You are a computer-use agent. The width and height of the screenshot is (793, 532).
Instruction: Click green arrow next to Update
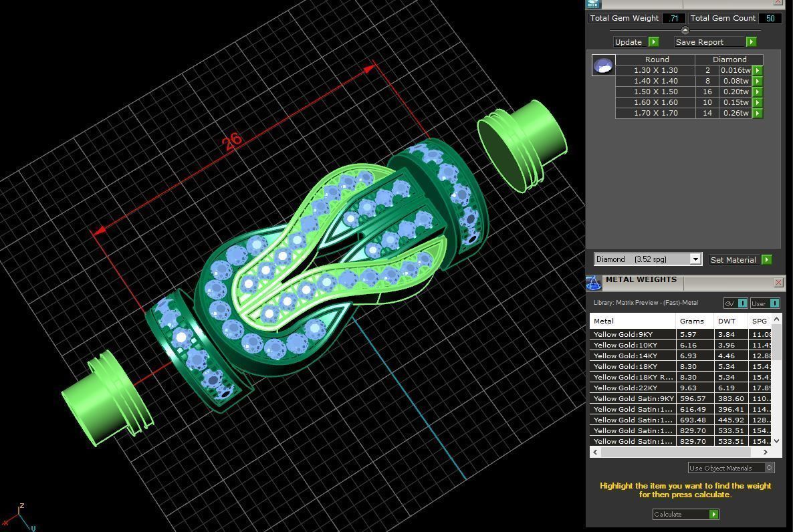(653, 42)
